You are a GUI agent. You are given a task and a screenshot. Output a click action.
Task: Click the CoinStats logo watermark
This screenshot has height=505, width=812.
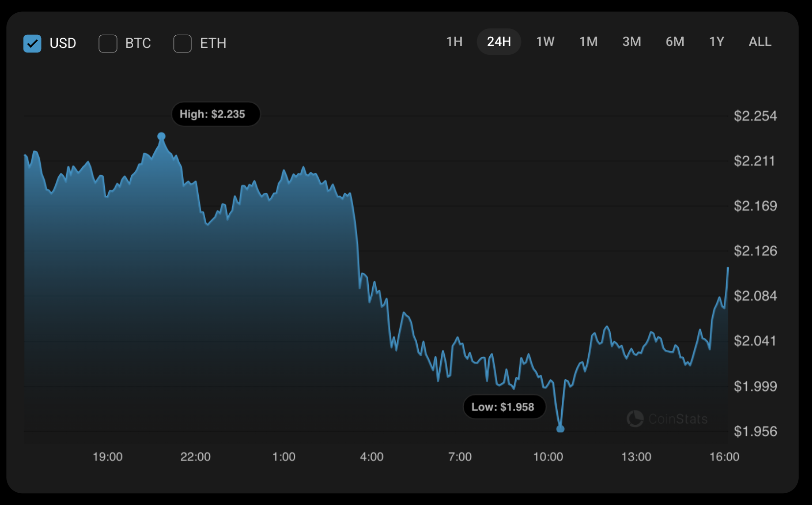pyautogui.click(x=667, y=419)
